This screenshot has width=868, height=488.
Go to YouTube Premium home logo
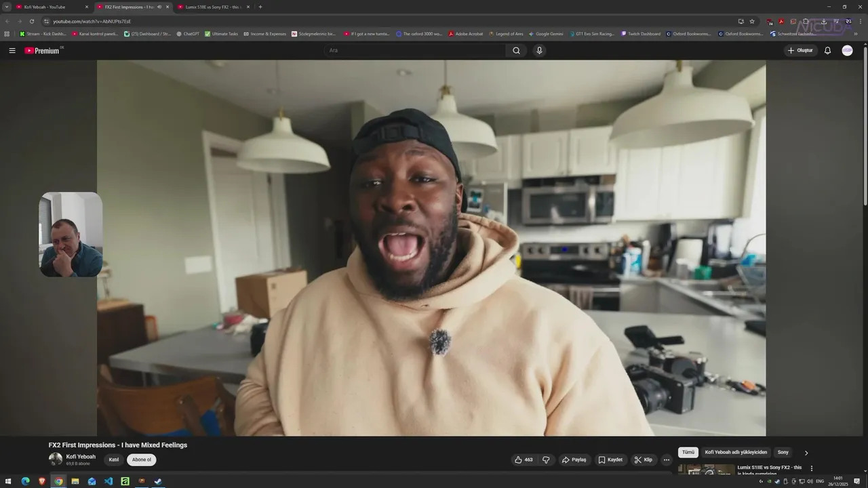[x=43, y=50]
